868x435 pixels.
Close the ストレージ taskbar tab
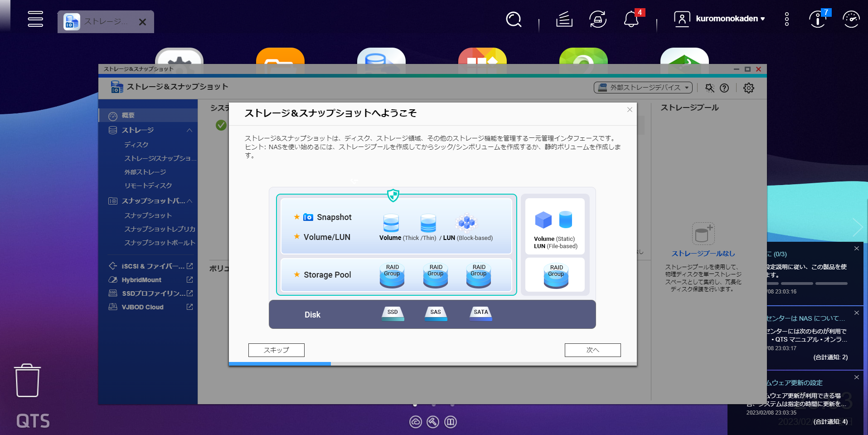142,22
